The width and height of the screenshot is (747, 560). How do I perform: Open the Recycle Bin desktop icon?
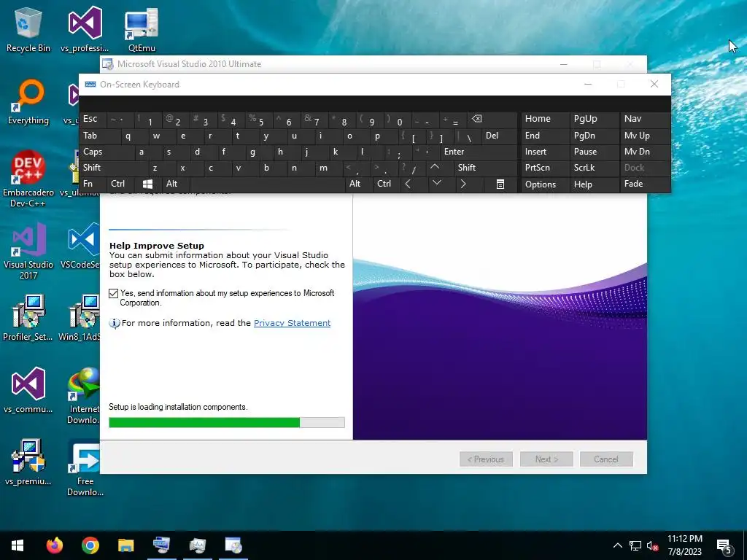click(28, 29)
